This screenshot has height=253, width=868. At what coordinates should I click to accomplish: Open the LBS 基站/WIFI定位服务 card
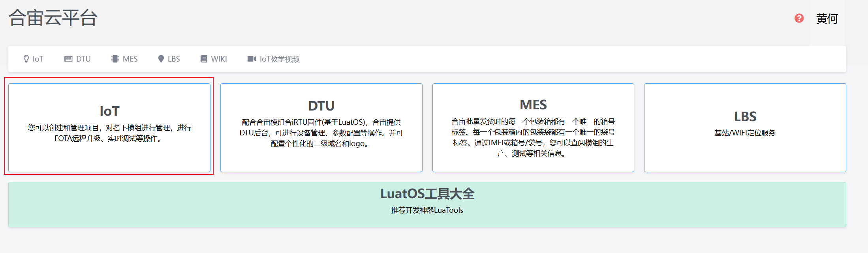pyautogui.click(x=745, y=127)
